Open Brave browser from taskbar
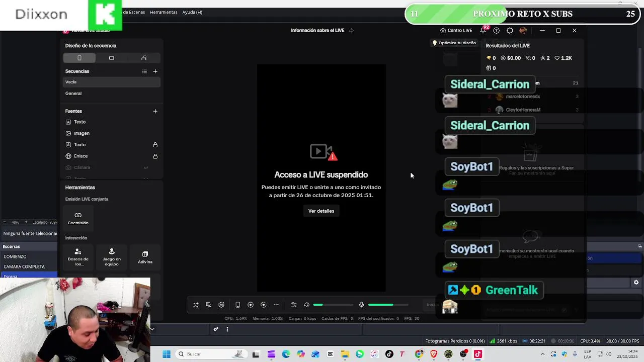 pos(434,354)
